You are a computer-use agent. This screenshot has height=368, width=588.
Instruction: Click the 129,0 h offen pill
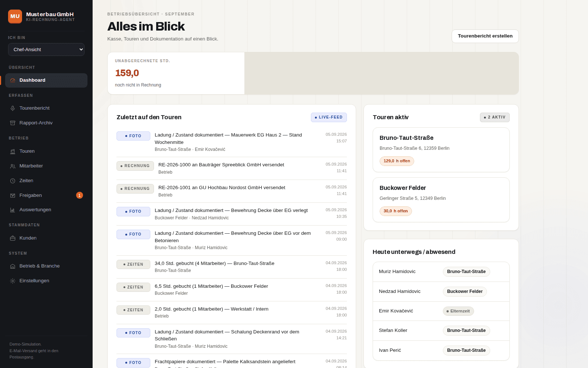pyautogui.click(x=397, y=161)
